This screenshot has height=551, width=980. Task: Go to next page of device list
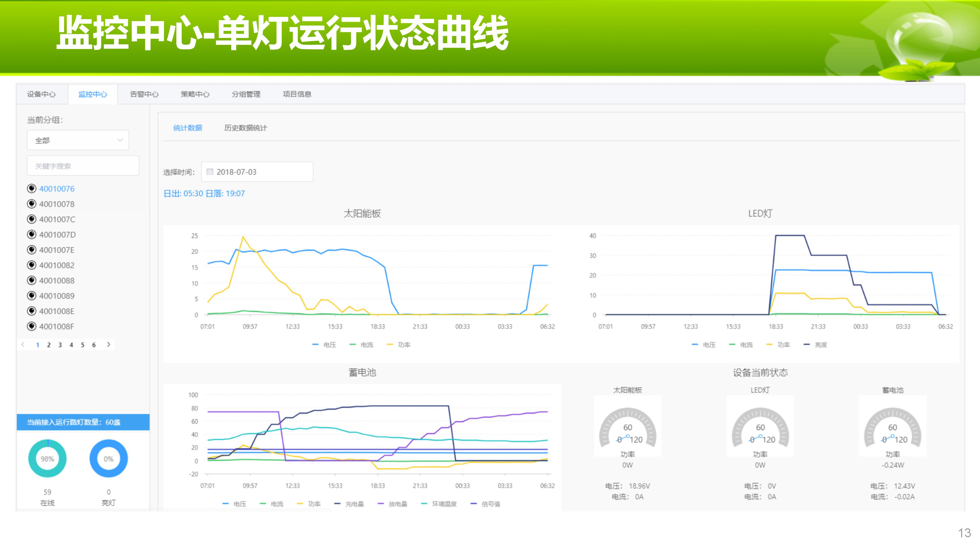coord(109,345)
